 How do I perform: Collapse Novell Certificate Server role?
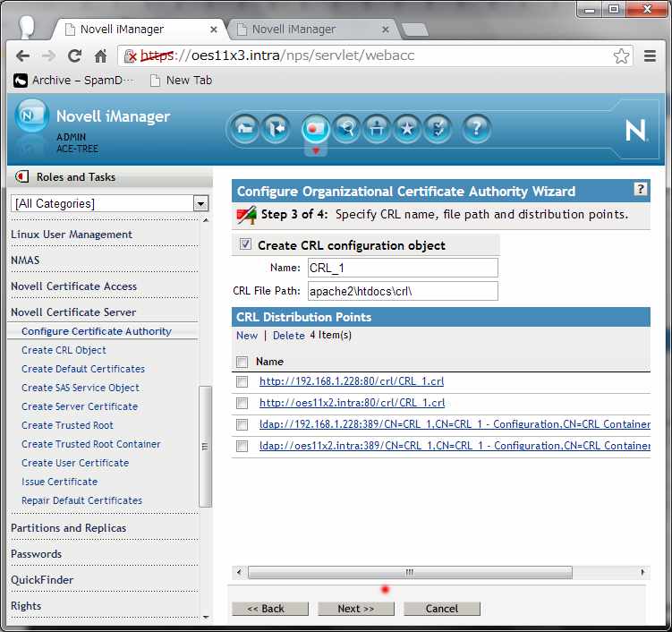(x=73, y=312)
